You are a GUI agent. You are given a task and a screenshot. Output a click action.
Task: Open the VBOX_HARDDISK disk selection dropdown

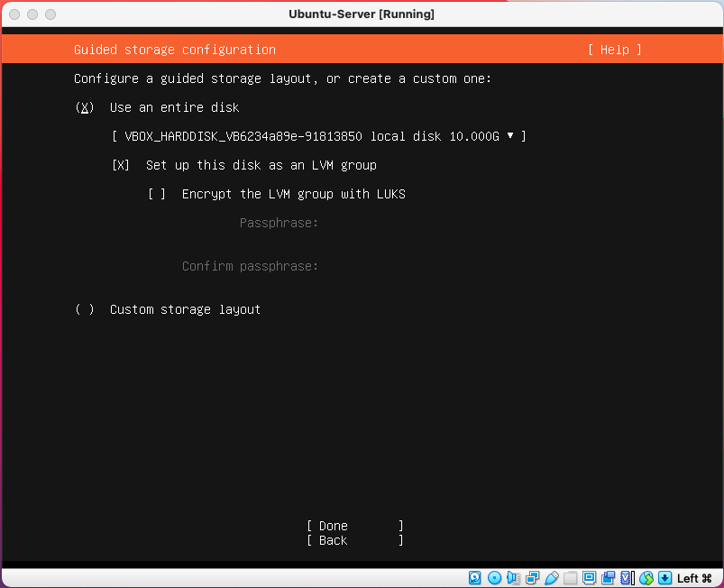coord(319,137)
